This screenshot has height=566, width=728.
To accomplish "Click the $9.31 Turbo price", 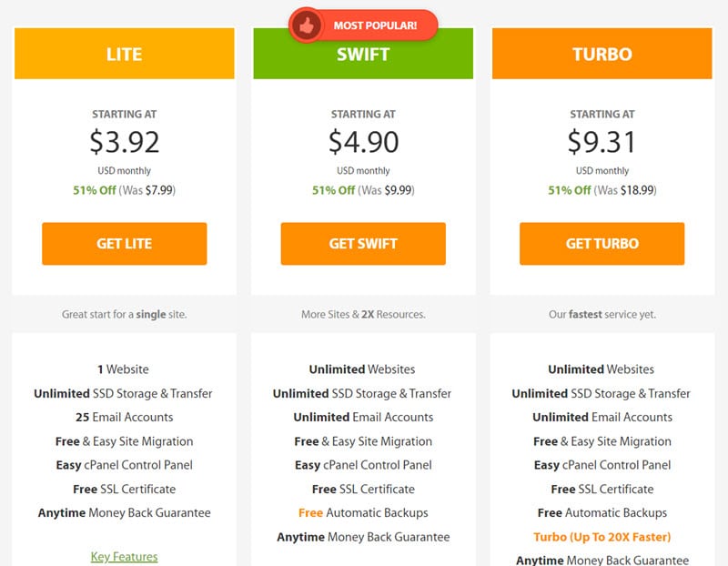I will (x=602, y=142).
